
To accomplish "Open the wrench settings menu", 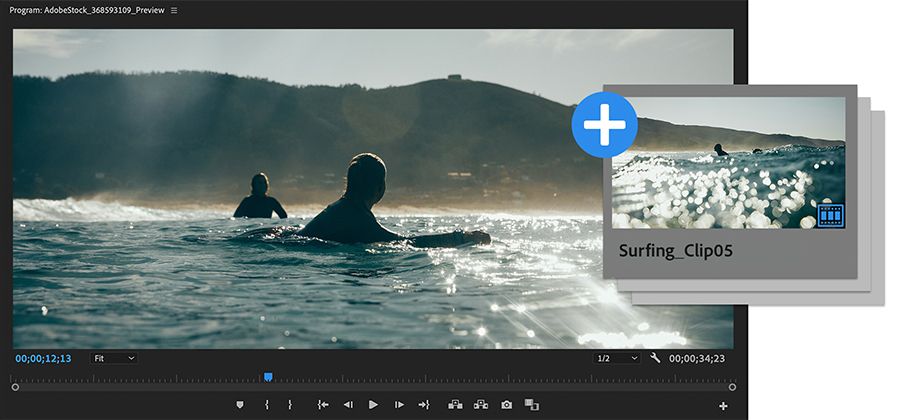I will tap(655, 358).
